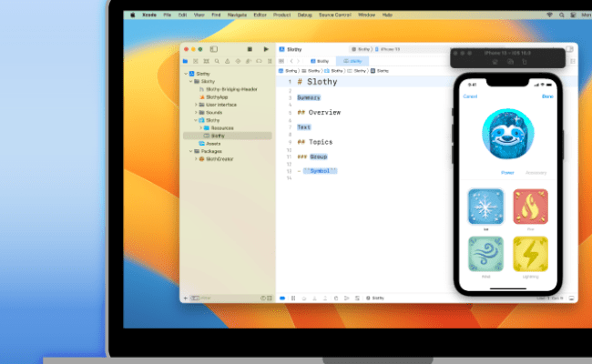Open the Issue navigator warning icon
592x364 pixels.
click(228, 61)
